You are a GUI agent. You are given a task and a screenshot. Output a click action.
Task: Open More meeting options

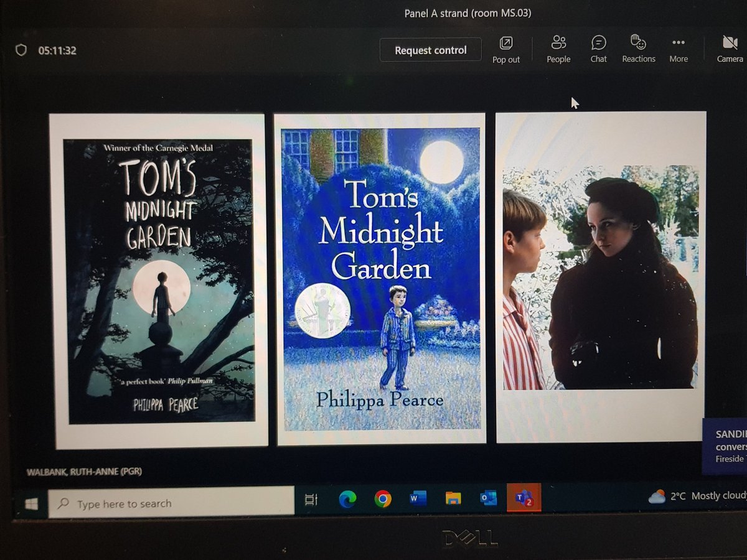(x=679, y=49)
